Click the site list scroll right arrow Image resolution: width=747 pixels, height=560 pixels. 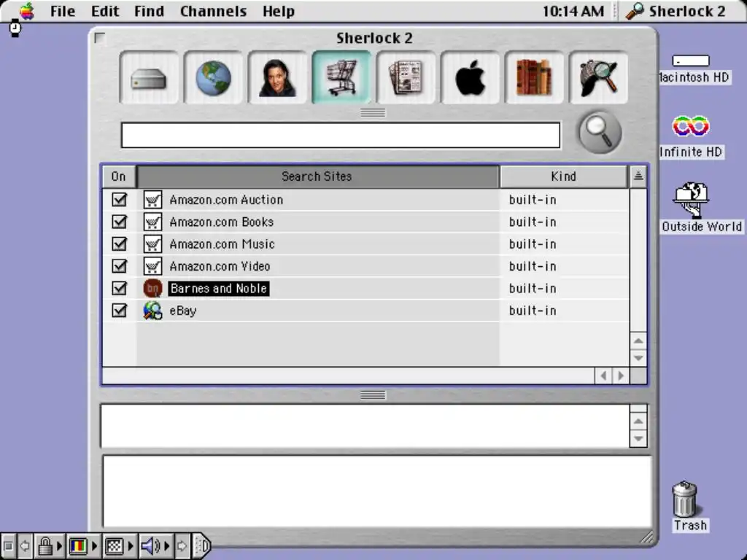(x=621, y=376)
